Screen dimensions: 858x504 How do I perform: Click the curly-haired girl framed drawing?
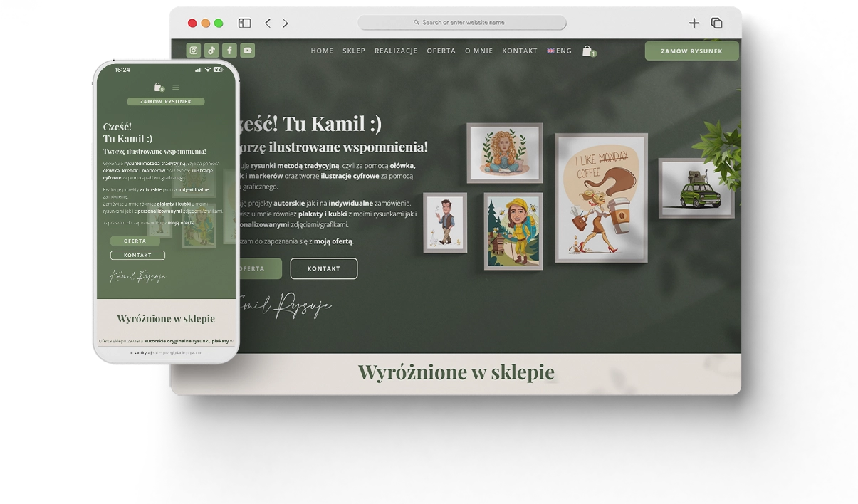[x=505, y=152]
